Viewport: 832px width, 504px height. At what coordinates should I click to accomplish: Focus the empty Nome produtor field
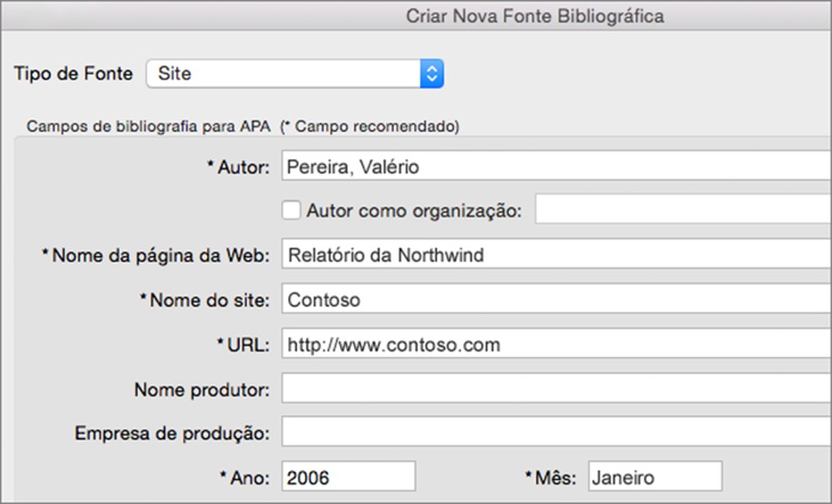[x=556, y=390]
